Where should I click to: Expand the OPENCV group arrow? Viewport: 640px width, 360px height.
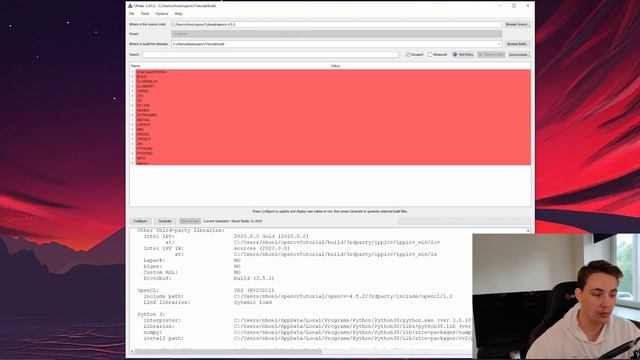133,139
